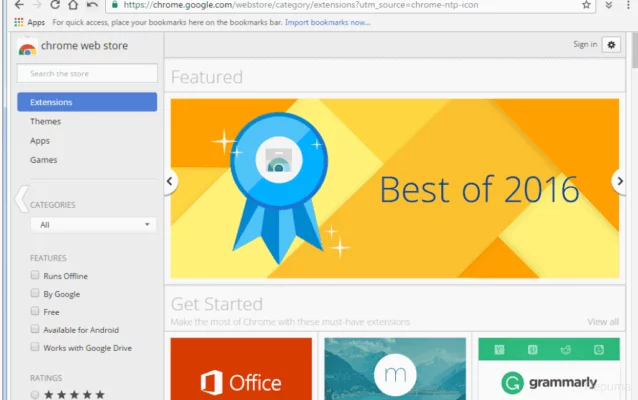Click the RATINGS sidebar label
Viewport: 638px width, 400px height.
click(46, 378)
